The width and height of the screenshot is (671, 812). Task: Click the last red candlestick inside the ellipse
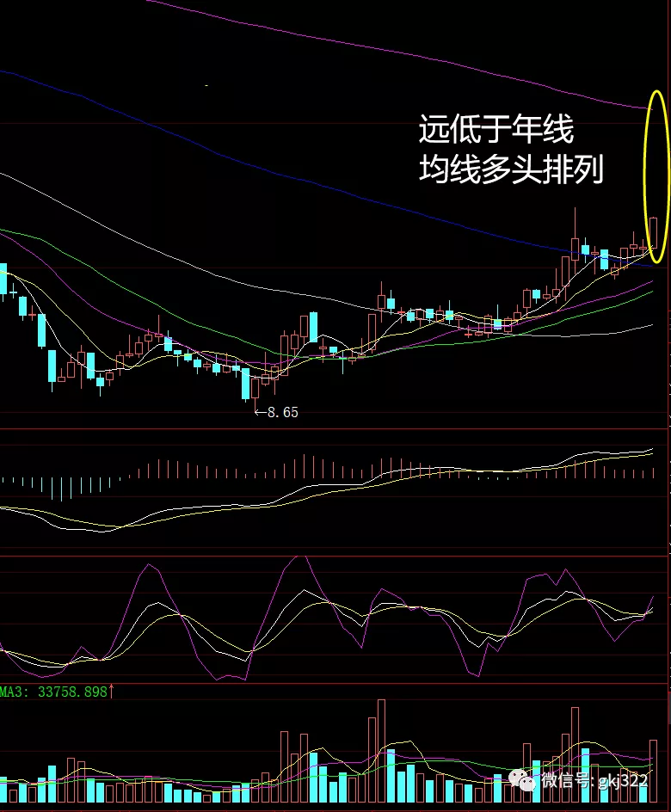(654, 238)
